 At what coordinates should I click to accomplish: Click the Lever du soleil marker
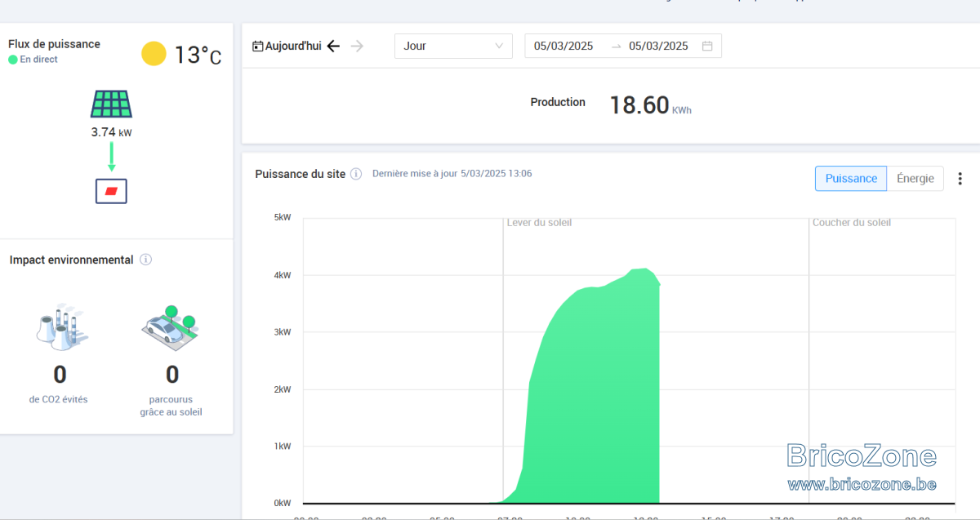tap(539, 222)
